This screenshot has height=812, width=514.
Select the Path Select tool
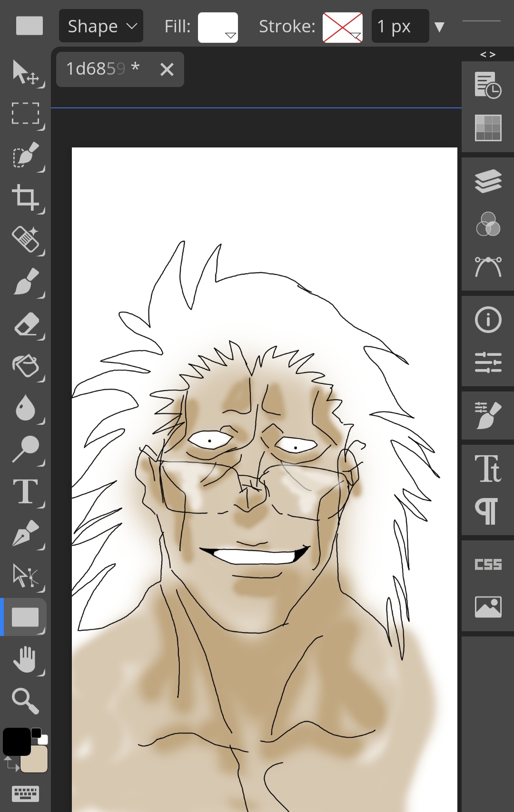26,576
